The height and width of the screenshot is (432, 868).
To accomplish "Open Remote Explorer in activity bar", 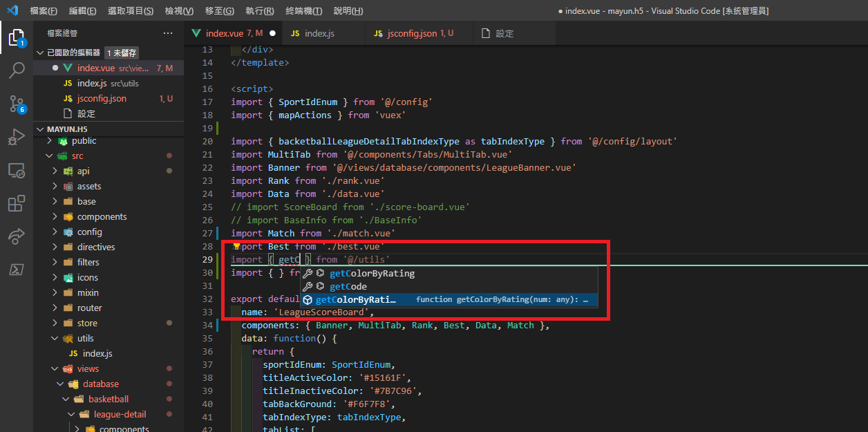I will point(17,171).
